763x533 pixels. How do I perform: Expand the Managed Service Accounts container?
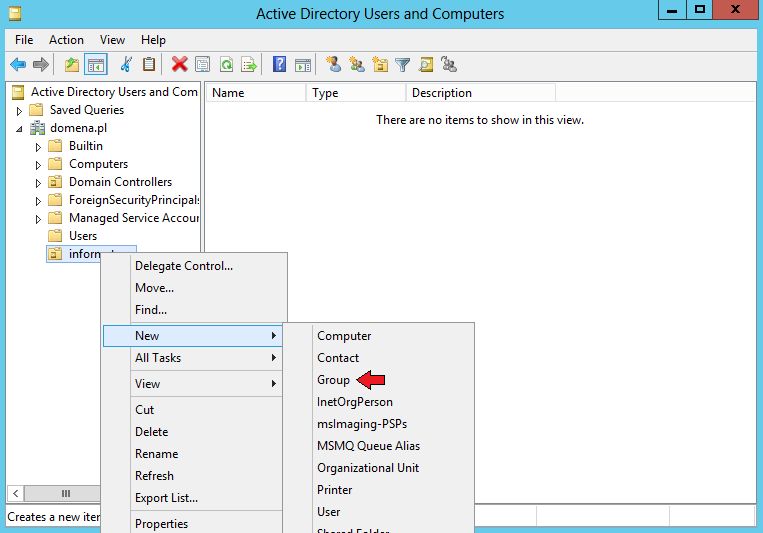click(38, 219)
